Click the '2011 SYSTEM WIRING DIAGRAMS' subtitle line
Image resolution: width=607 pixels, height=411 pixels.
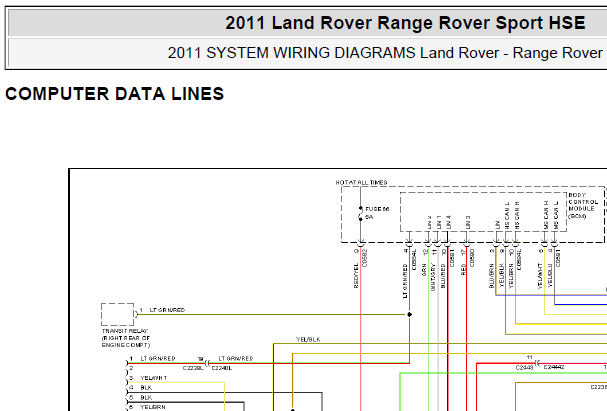[x=387, y=53]
